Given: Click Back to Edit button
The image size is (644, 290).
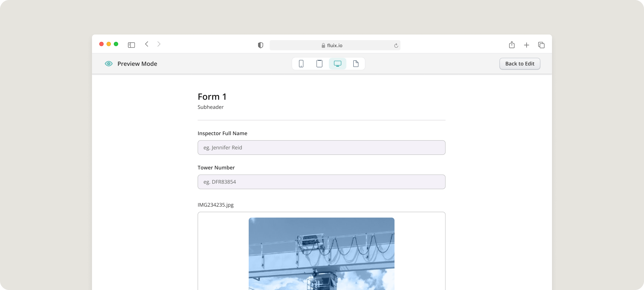Looking at the screenshot, I should point(520,64).
